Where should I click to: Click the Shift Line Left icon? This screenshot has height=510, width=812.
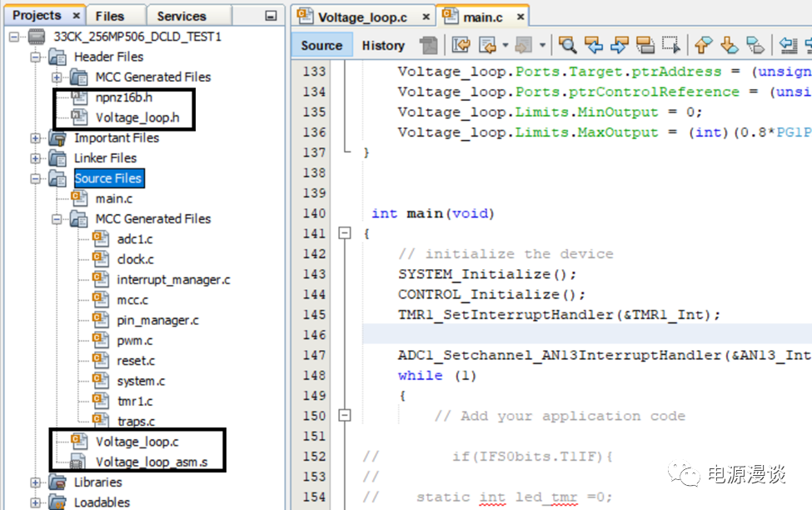click(788, 45)
